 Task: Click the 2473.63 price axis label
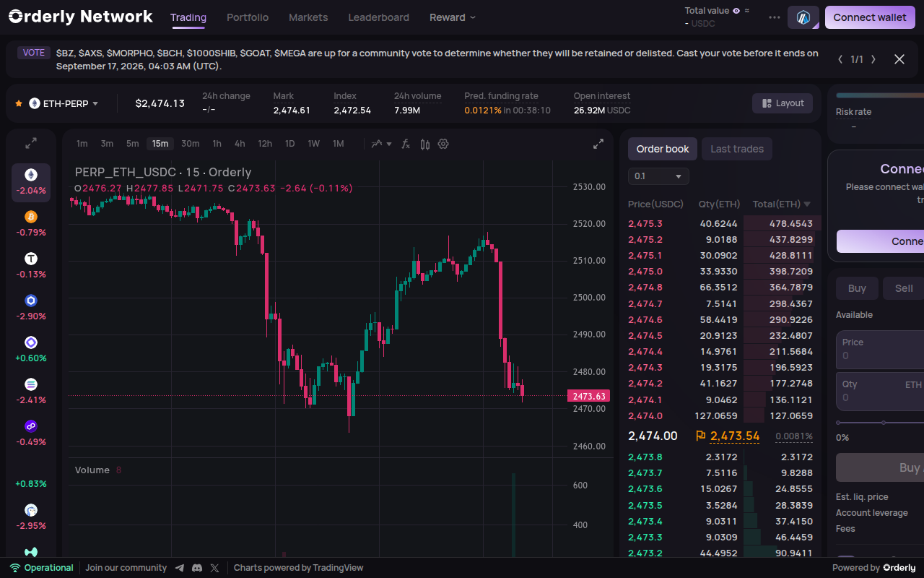click(x=589, y=396)
